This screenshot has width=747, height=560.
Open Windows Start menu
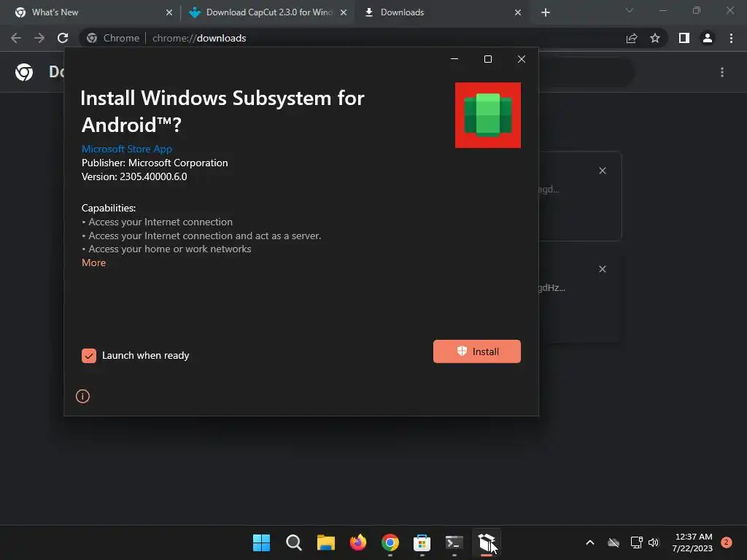point(262,542)
